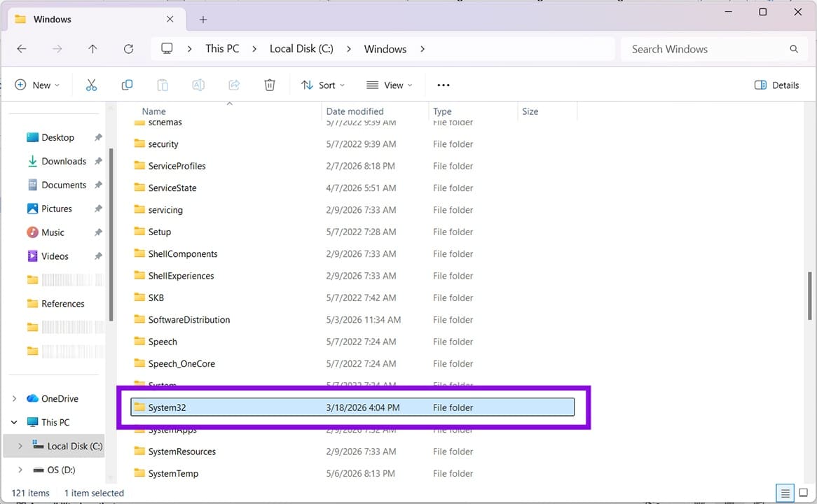Expand the Local Disk (C:) node
Image resolution: width=817 pixels, height=504 pixels.
click(x=20, y=446)
